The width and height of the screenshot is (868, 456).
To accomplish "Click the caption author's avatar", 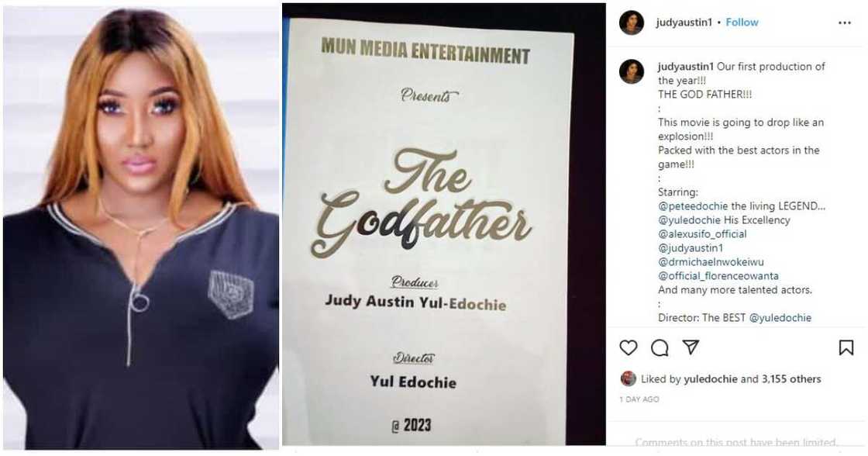I will point(632,71).
